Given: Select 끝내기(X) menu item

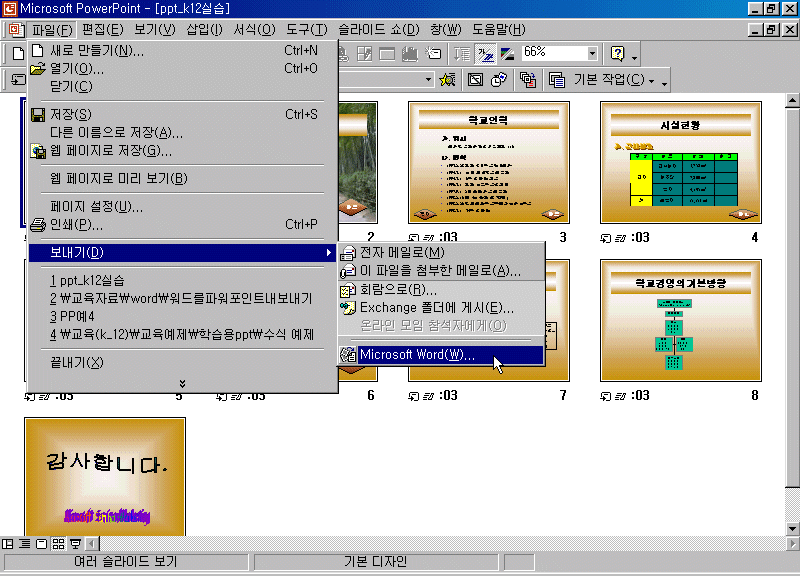Looking at the screenshot, I should pos(183,362).
